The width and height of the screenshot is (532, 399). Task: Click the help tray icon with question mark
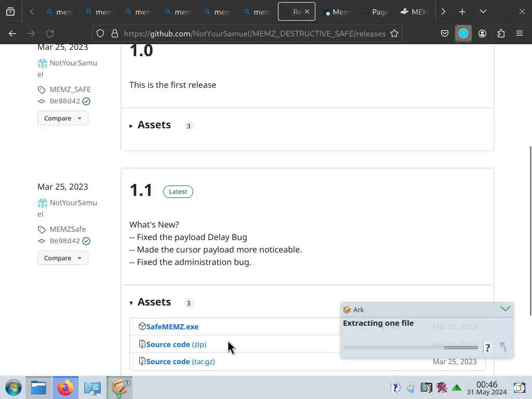[395, 388]
